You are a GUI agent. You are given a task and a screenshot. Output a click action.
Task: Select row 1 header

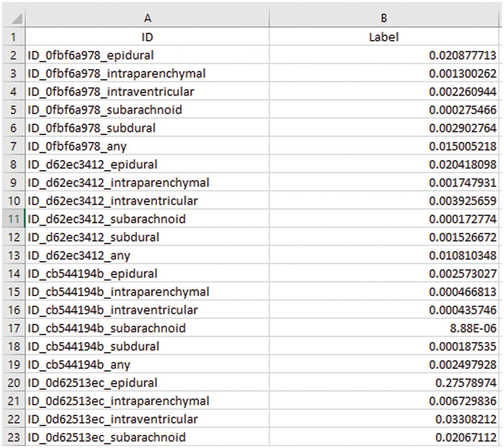[13, 37]
